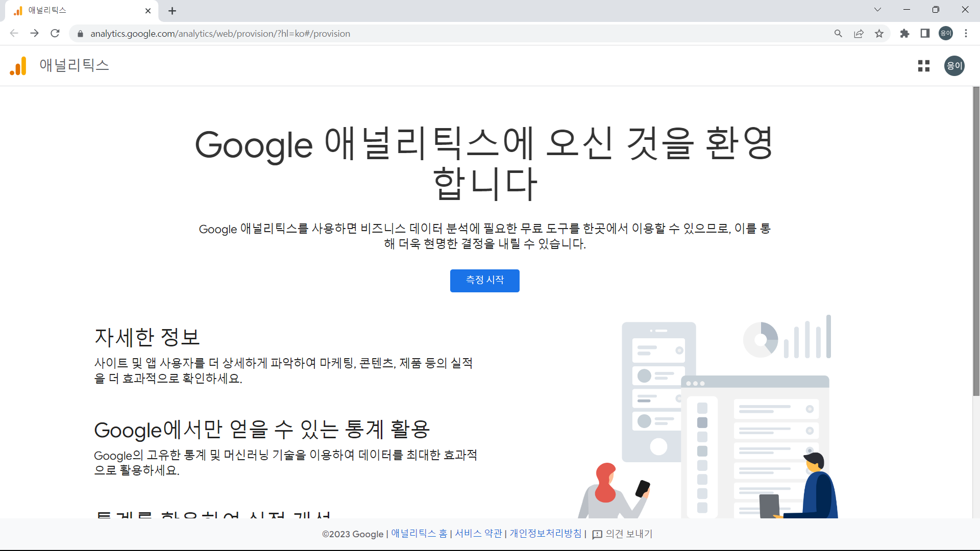Screen dimensions: 980x551
Task: Click the search icon in the toolbar
Action: pyautogui.click(x=839, y=33)
